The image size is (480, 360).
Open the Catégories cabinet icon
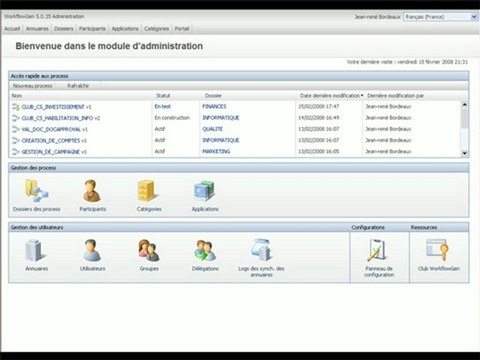[147, 191]
